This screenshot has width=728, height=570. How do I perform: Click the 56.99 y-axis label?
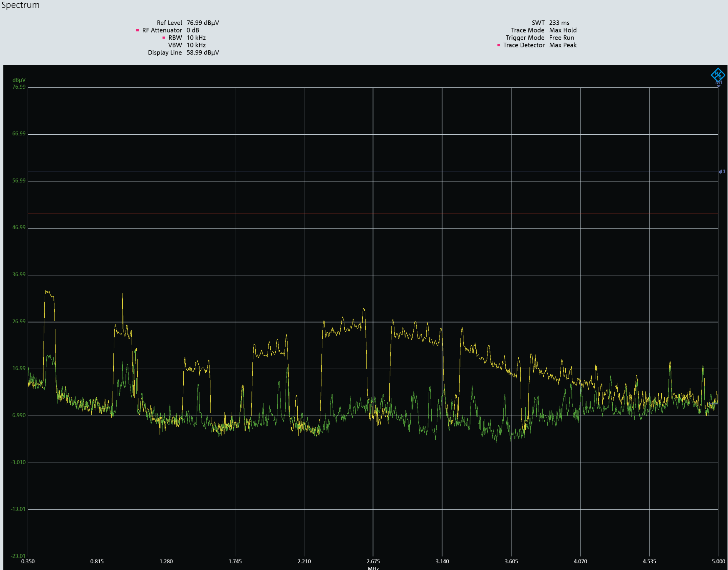click(x=19, y=181)
